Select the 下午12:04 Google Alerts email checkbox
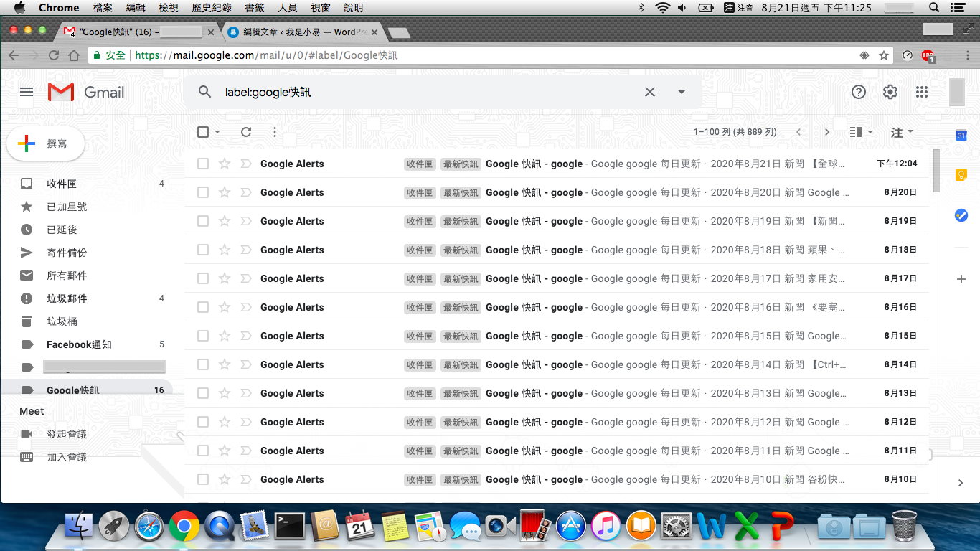This screenshot has height=551, width=980. (x=203, y=164)
